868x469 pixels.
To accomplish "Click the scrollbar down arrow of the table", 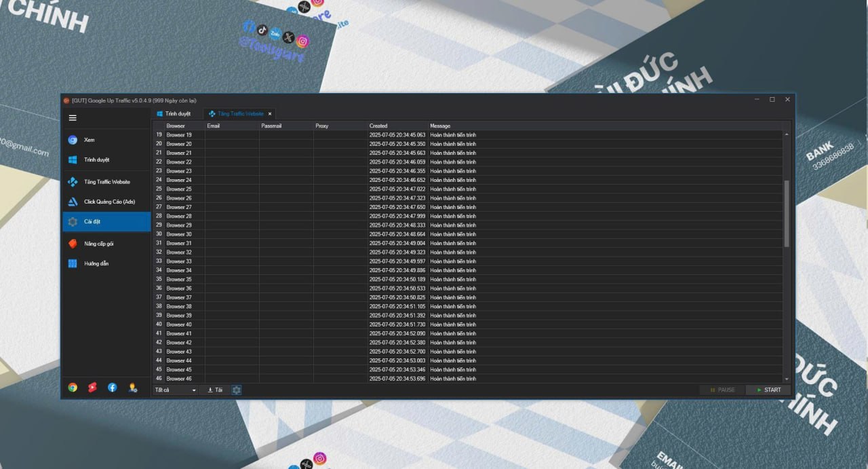I will (x=787, y=379).
